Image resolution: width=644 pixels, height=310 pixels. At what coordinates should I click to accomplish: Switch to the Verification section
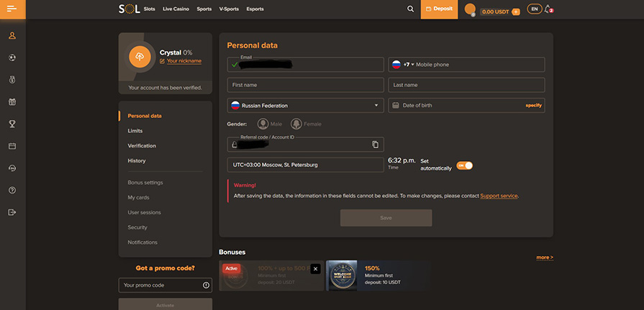[x=142, y=146]
